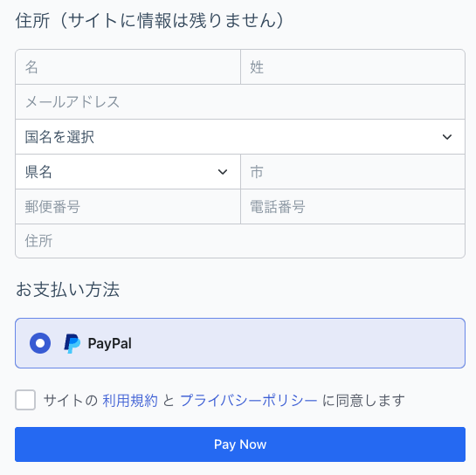
Task: Click the メールアドレス input field
Action: 240,102
